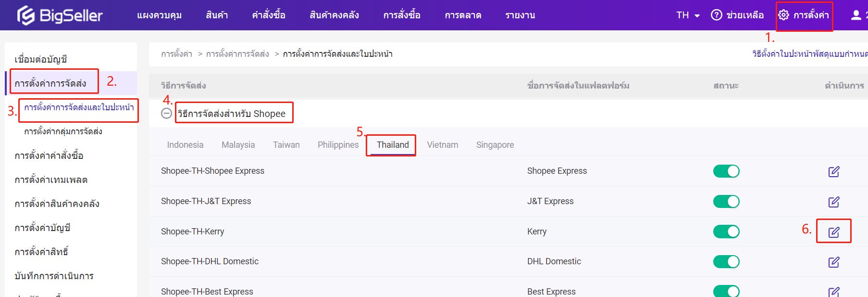Image resolution: width=868 pixels, height=297 pixels.
Task: Click edit icon for Shopee-TH-Kerry
Action: 833,232
